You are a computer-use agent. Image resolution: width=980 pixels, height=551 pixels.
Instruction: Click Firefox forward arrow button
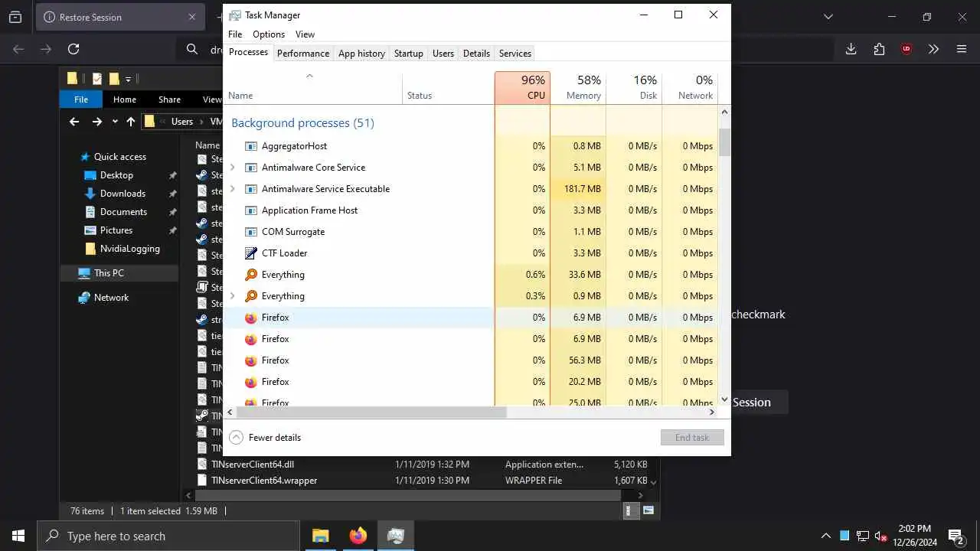[46, 49]
